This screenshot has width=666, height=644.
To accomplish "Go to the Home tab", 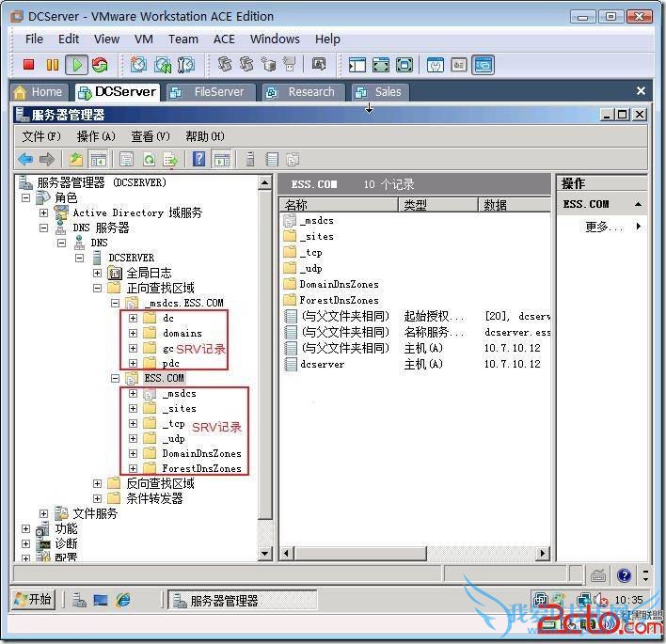I will (x=39, y=92).
